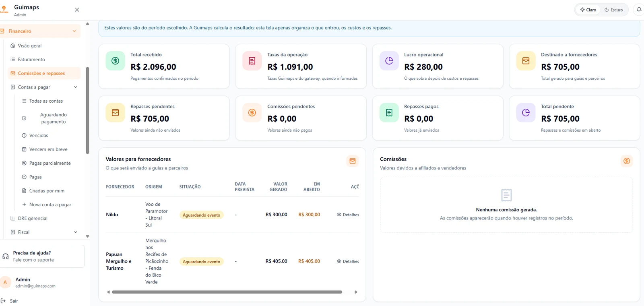This screenshot has height=306, width=644.
Task: Open Precisa de ajuda support link
Action: click(42, 256)
